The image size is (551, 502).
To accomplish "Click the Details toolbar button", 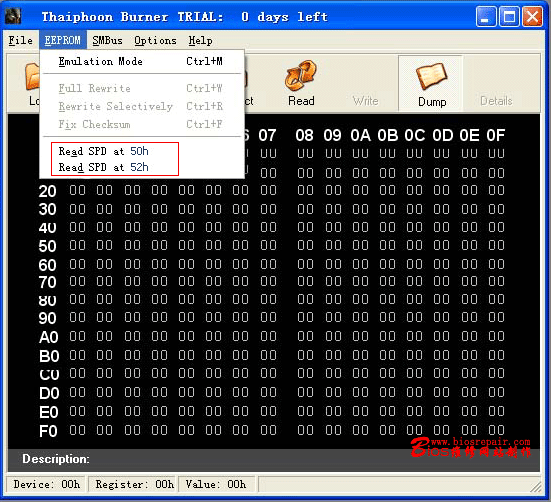I will point(496,101).
